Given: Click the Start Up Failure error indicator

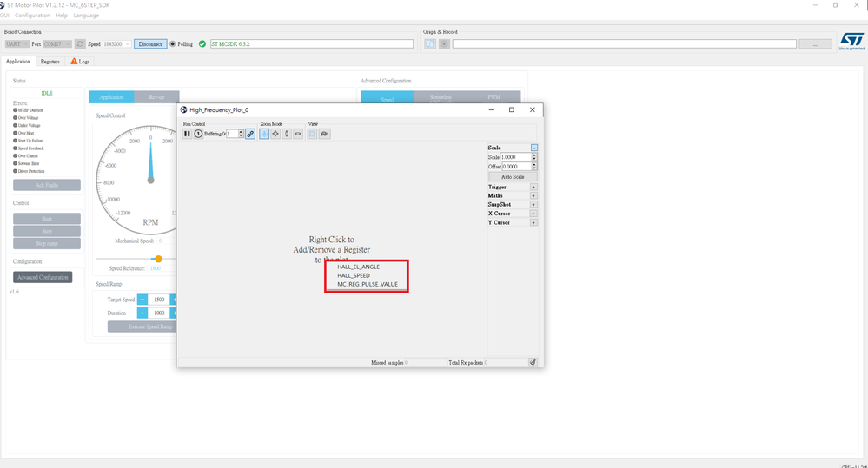Looking at the screenshot, I should coord(15,141).
